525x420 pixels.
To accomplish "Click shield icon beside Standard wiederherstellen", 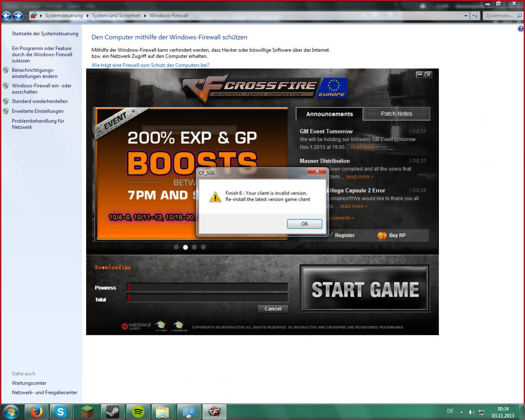I will point(6,101).
